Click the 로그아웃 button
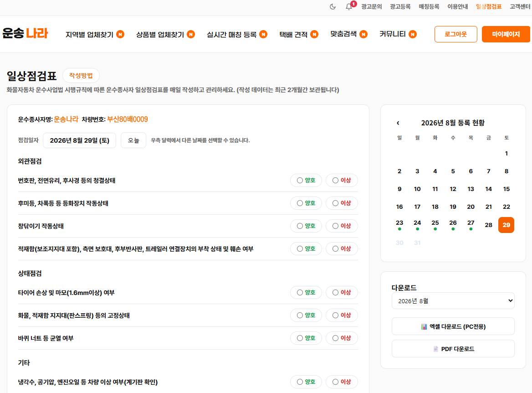 (455, 34)
